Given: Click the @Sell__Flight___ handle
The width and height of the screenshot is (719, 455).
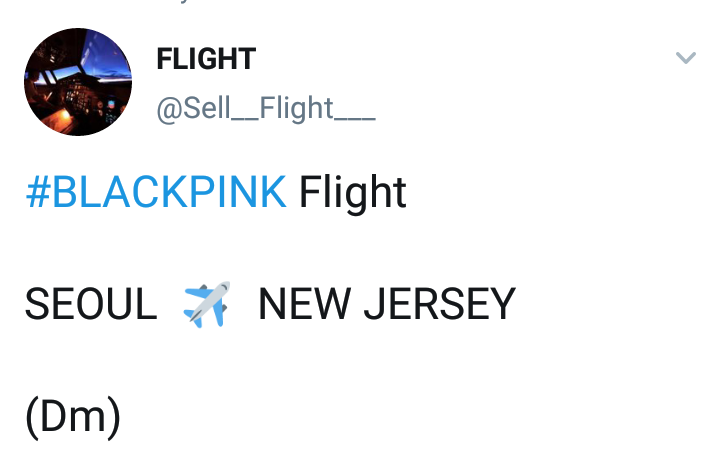Looking at the screenshot, I should 265,108.
